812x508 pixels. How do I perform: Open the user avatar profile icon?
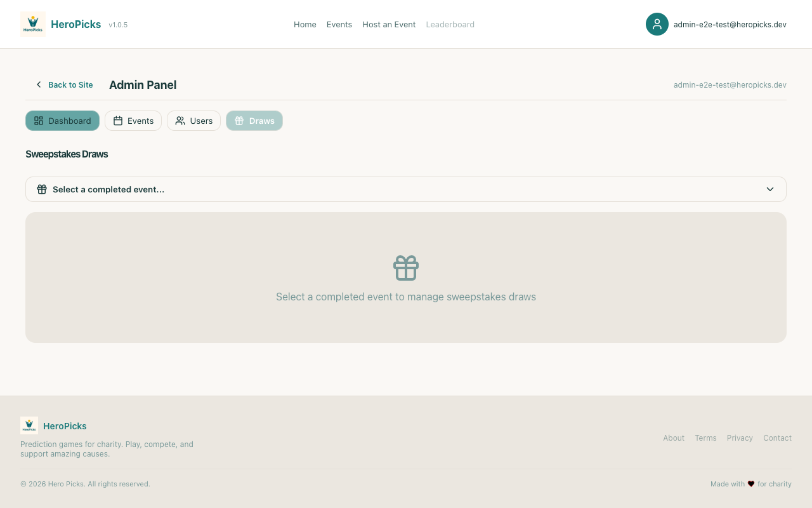pos(657,24)
